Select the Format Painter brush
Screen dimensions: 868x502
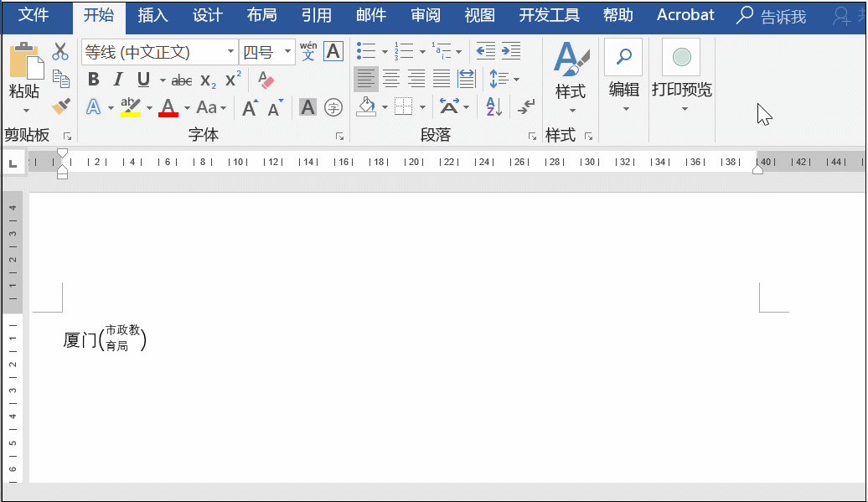pyautogui.click(x=60, y=107)
